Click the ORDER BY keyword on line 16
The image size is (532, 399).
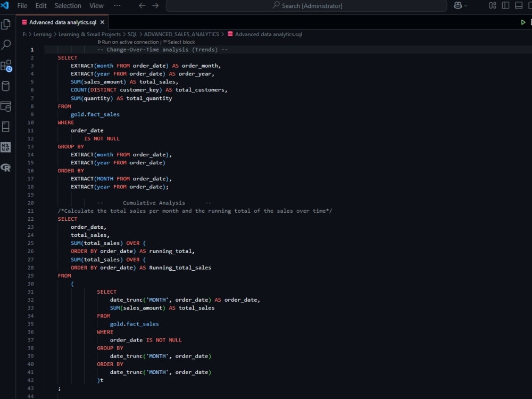coord(71,171)
